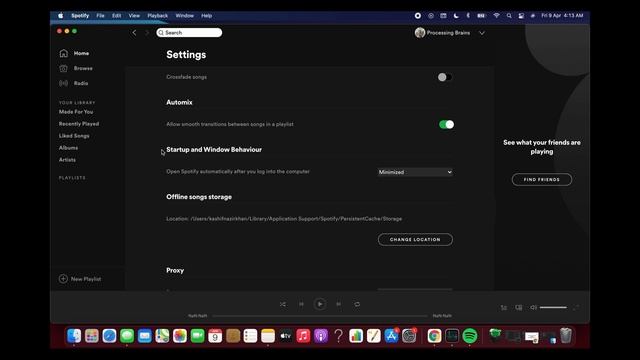Click the Search input field
The image size is (640, 360).
point(189,33)
